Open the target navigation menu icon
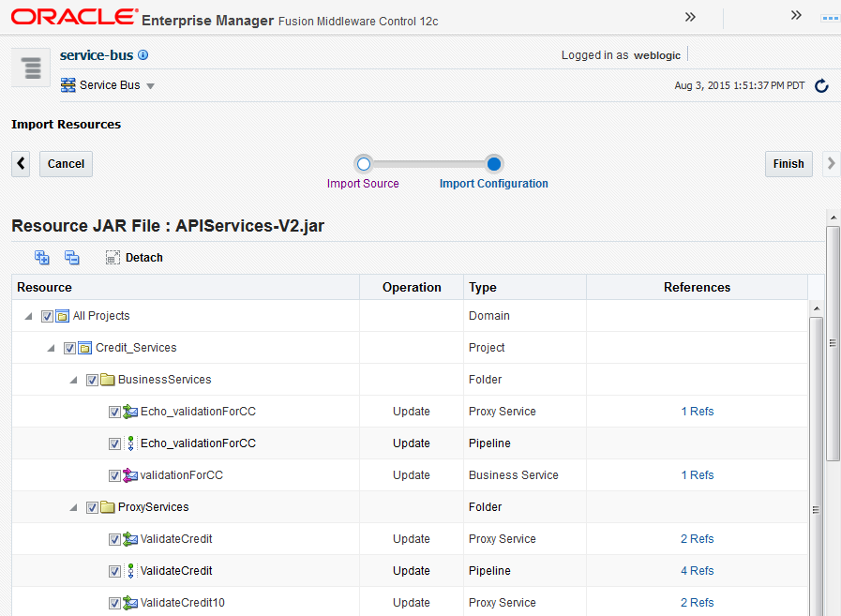This screenshot has height=616, width=841. point(31,68)
